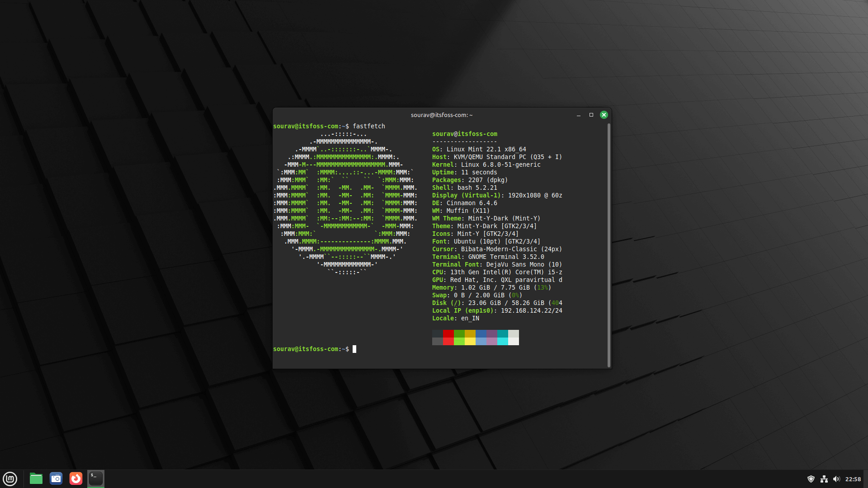
Task: Select the typed fastfetch command text
Action: [369, 126]
